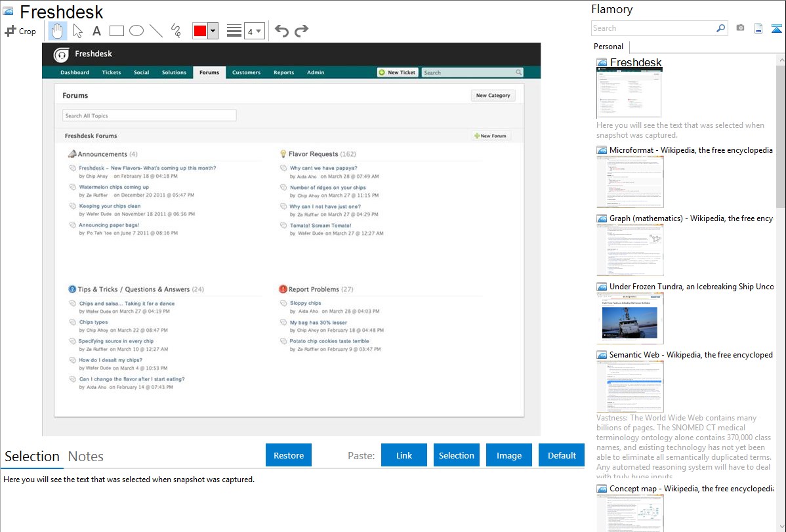Screen dimensions: 786x532
Task: Select the Crop tool
Action: (20, 31)
